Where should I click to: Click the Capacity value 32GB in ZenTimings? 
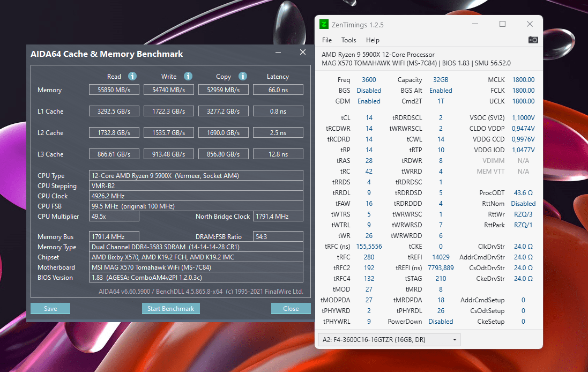[441, 79]
